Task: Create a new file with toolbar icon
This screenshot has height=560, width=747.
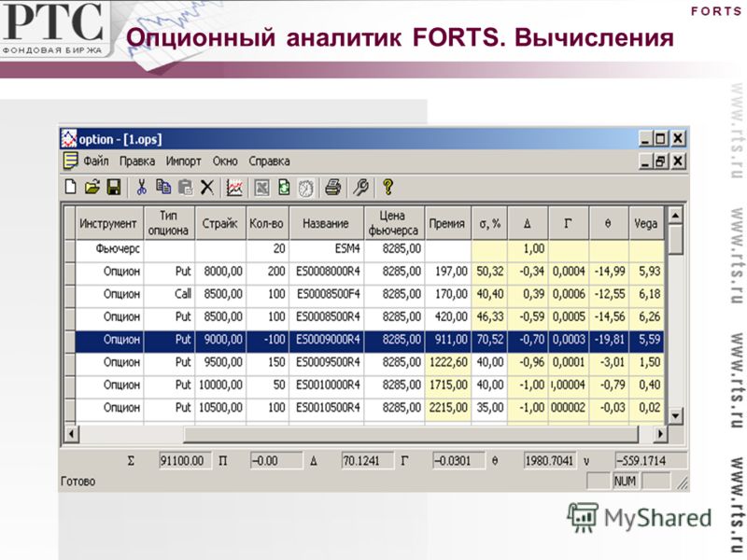Action: pos(71,188)
